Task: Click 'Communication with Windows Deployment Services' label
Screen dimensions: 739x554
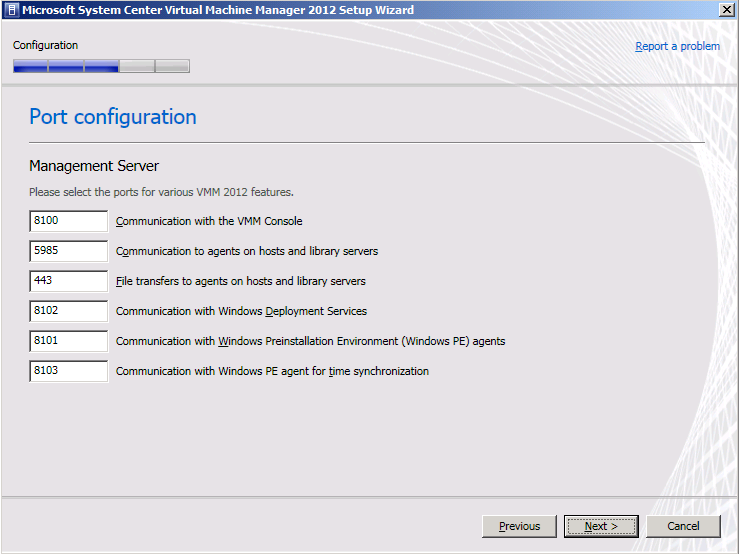Action: click(x=241, y=311)
